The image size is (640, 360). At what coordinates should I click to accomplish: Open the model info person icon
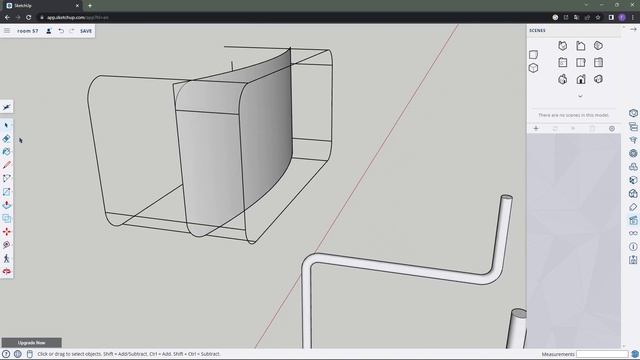(49, 31)
